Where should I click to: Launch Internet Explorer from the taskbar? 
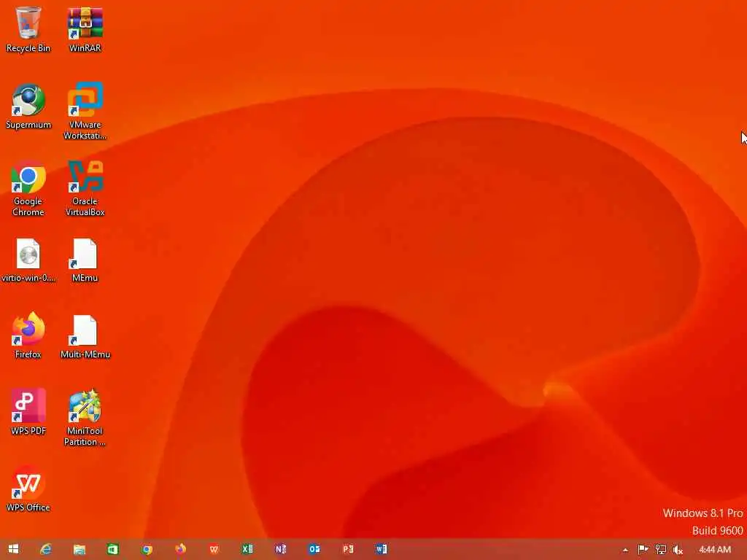pyautogui.click(x=46, y=549)
